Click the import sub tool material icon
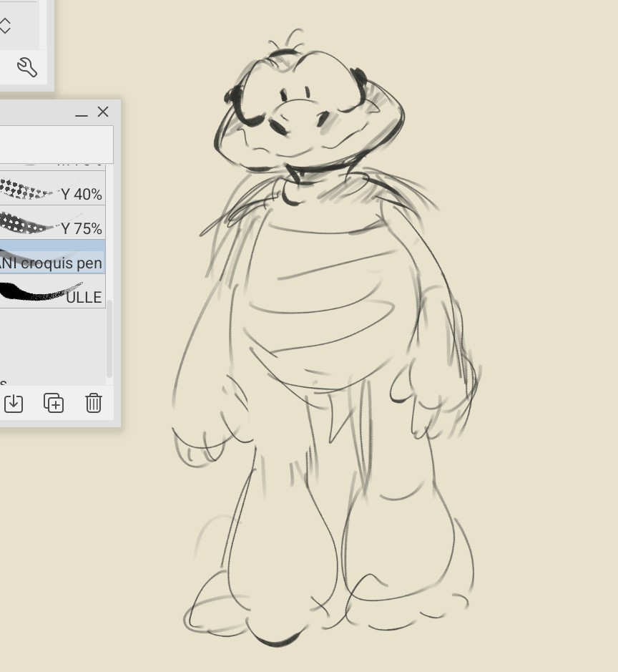Image resolution: width=618 pixels, height=672 pixels. click(14, 403)
